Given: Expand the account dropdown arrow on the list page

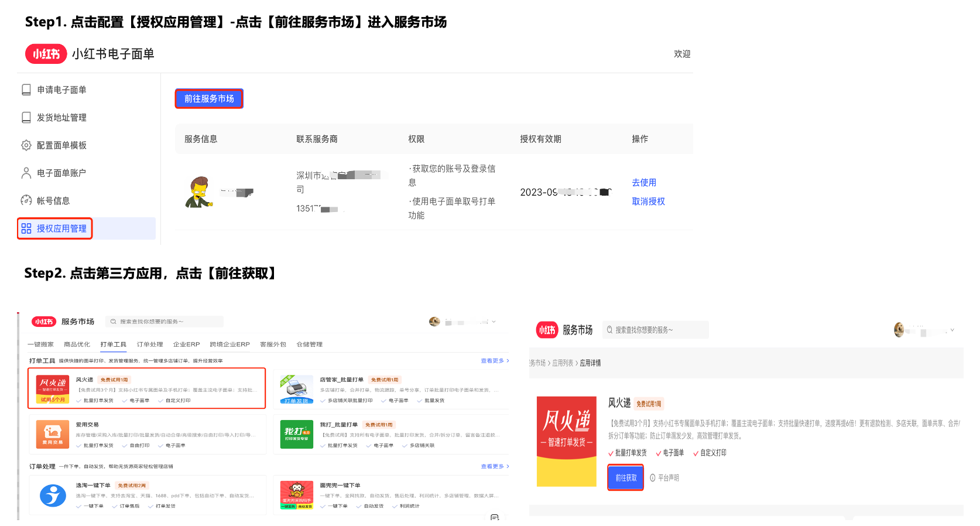Looking at the screenshot, I should coord(494,322).
